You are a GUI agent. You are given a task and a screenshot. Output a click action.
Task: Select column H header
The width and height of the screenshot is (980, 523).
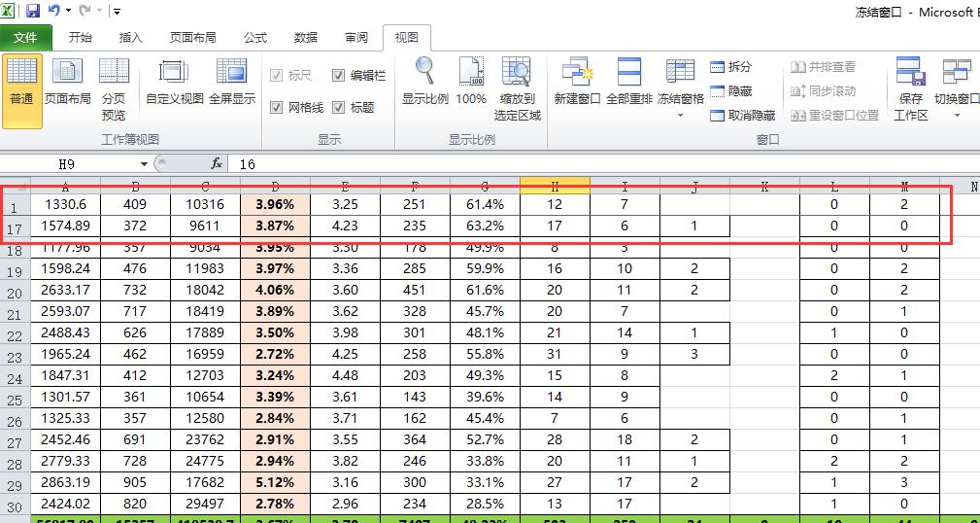click(555, 186)
